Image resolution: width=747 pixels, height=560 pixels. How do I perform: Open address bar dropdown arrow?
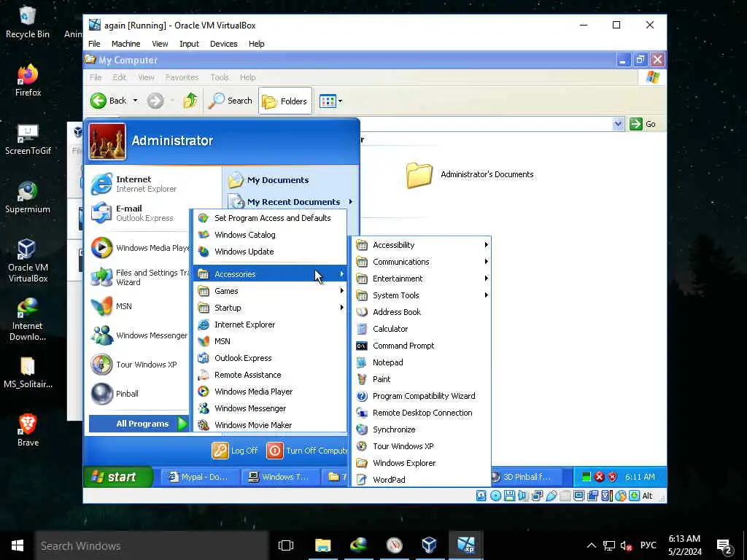pos(618,124)
